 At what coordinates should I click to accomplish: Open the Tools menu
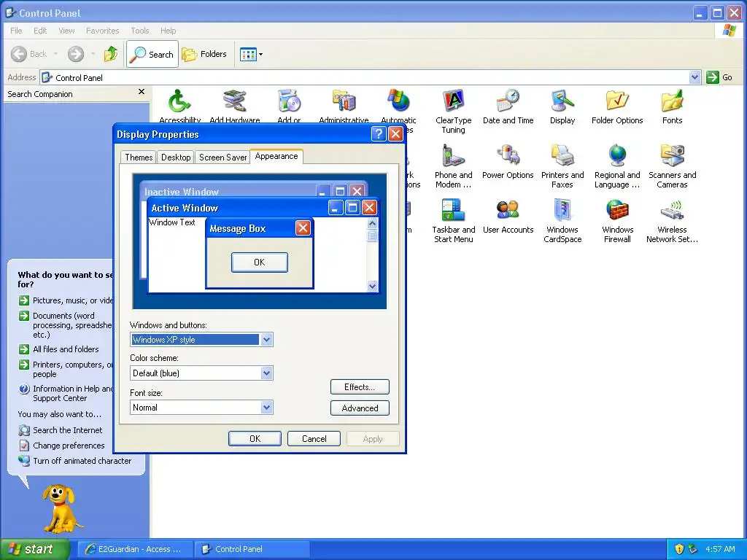tap(139, 31)
